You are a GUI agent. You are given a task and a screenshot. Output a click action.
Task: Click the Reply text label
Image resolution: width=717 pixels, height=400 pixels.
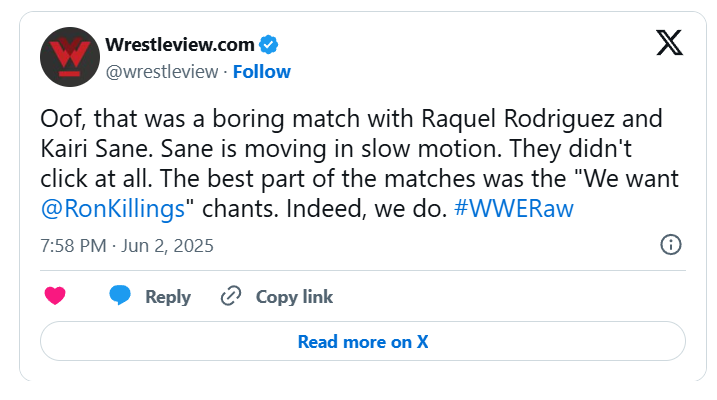167,297
